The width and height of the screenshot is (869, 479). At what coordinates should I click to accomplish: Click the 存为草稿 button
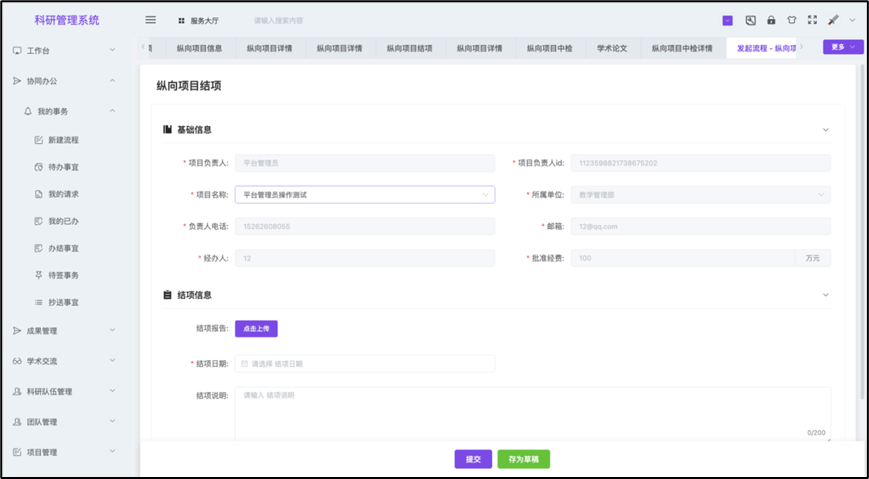(x=524, y=459)
